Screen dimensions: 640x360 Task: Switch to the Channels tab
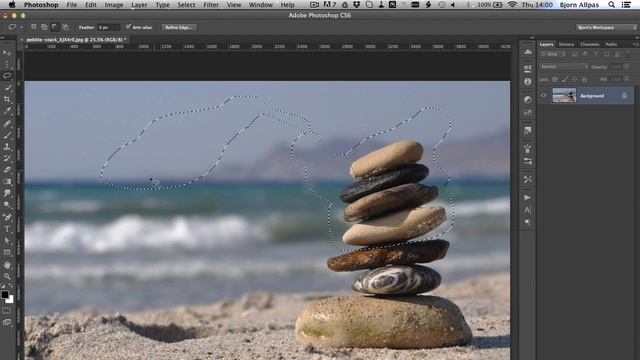click(589, 44)
